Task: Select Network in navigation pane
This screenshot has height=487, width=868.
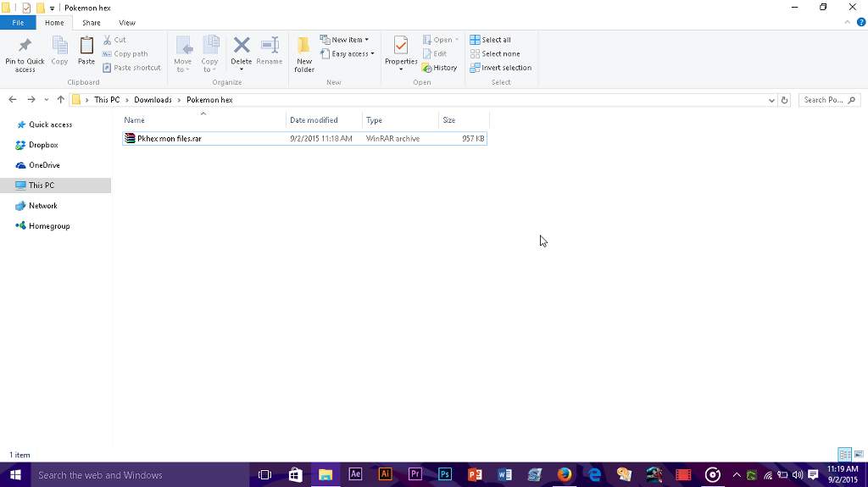Action: [x=42, y=206]
